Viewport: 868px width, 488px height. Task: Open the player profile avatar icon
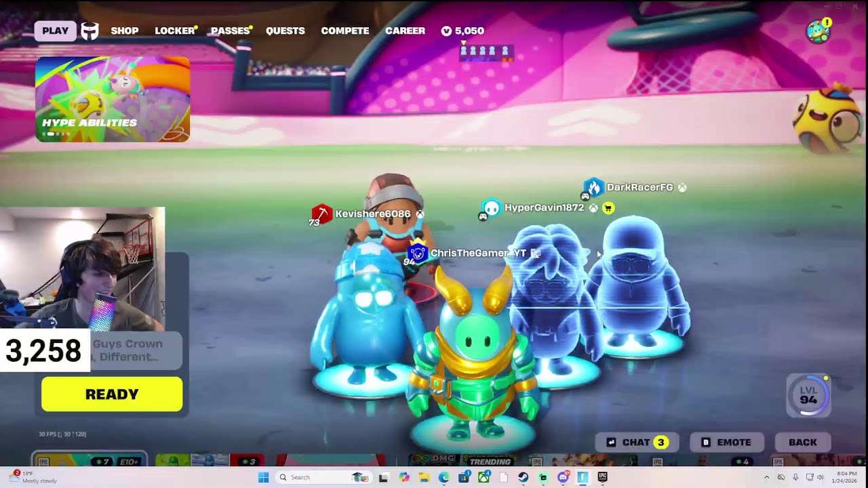pos(818,30)
